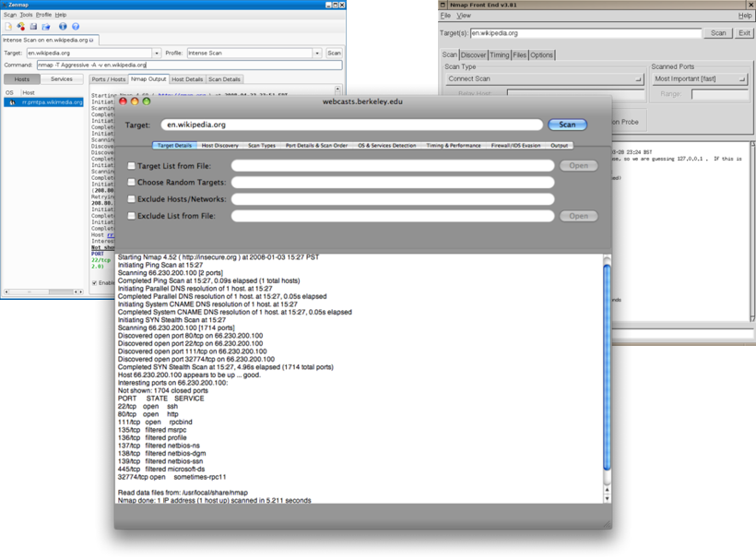The image size is (756, 560).
Task: Click the Scan button in Zenmap
Action: [x=334, y=54]
